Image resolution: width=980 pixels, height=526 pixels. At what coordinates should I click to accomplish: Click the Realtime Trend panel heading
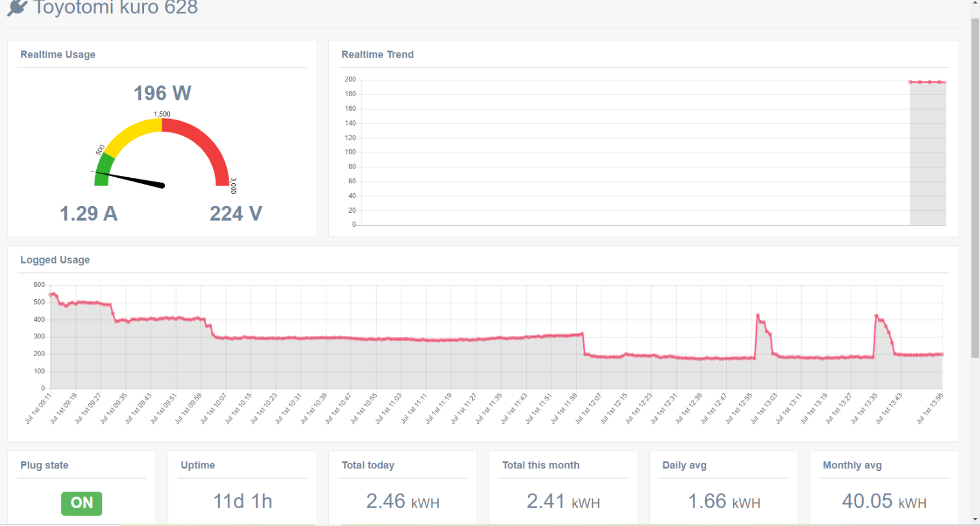377,55
